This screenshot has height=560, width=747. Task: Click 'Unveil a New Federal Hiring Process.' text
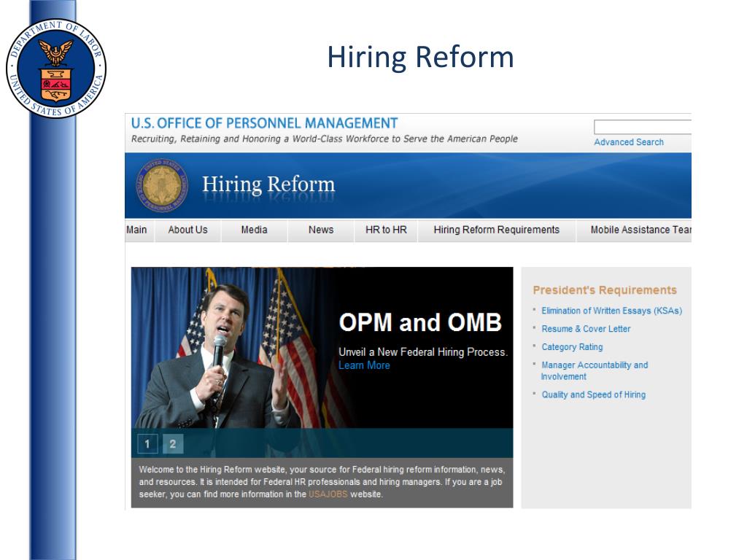point(423,352)
